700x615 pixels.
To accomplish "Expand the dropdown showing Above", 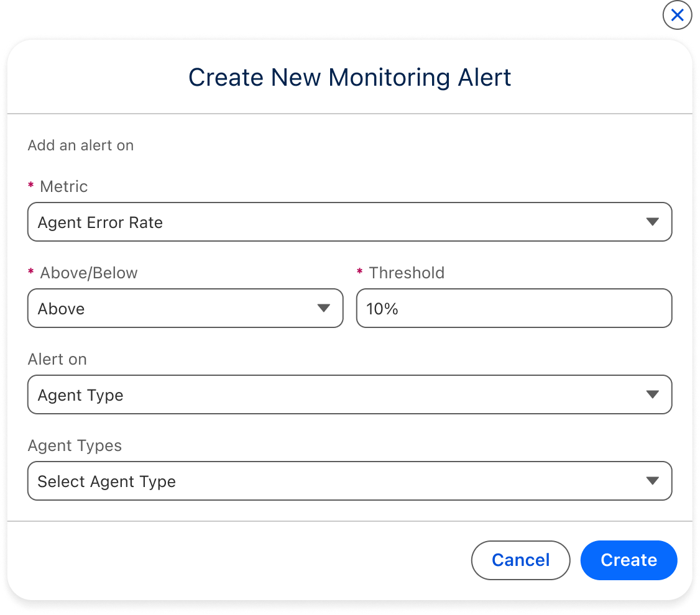I will click(x=174, y=308).
